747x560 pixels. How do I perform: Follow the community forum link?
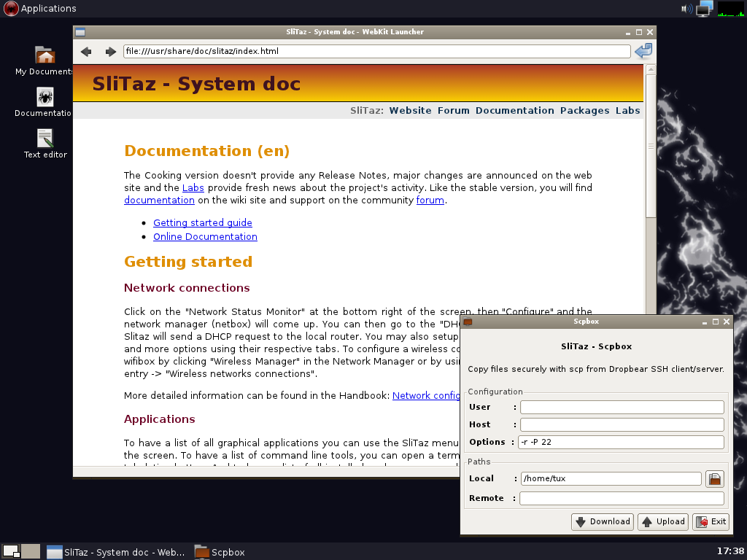coord(430,200)
